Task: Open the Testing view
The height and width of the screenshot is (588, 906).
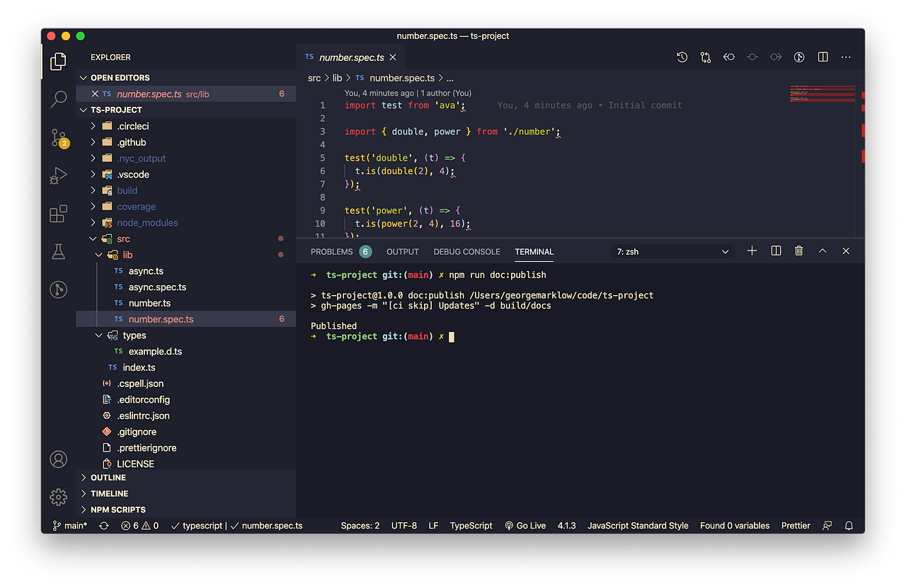Action: coord(58,251)
